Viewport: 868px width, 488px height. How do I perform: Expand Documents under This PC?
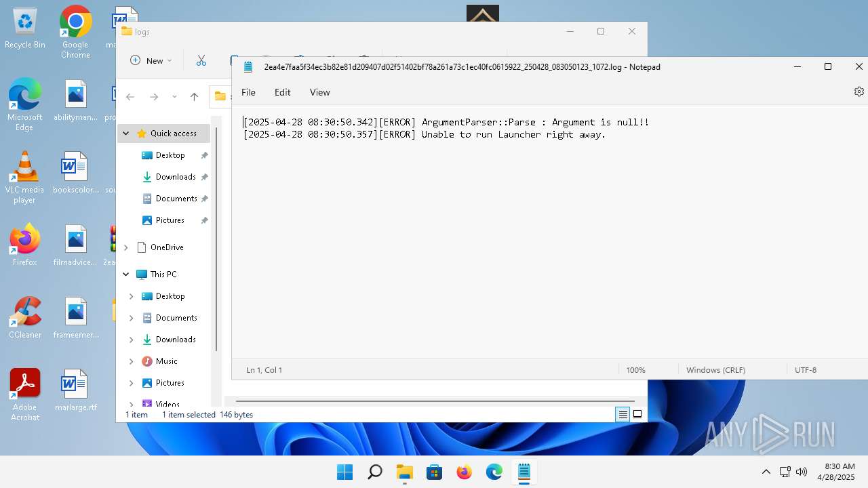pos(131,318)
